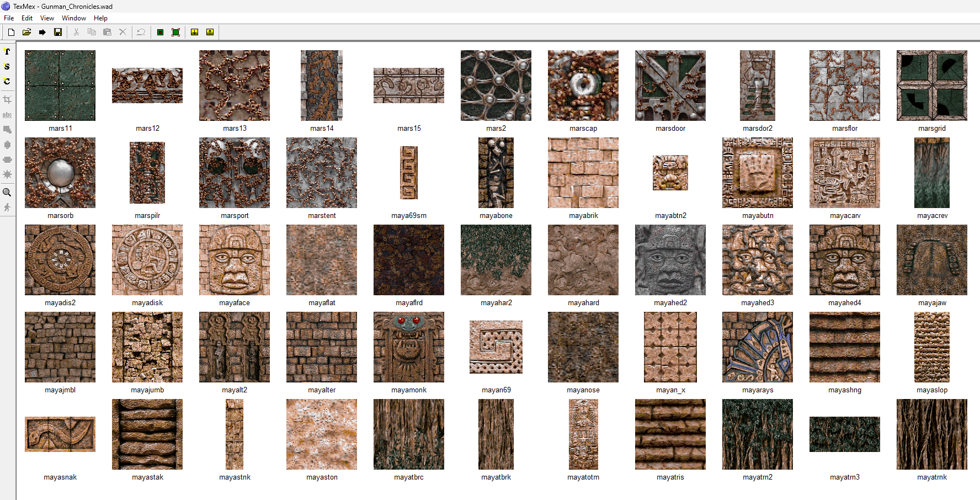Click the starred 'T' icon in sidebar
Image resolution: width=980 pixels, height=500 pixels.
(7, 51)
